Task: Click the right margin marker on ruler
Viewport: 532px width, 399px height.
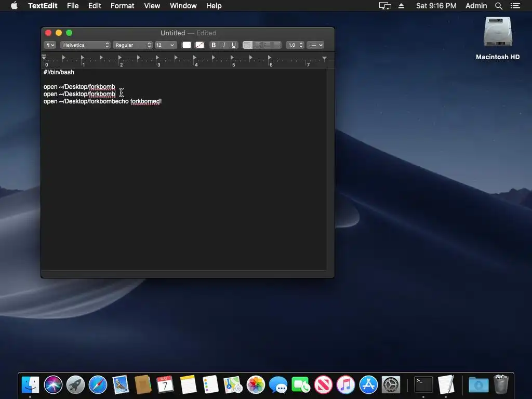Action: point(324,58)
